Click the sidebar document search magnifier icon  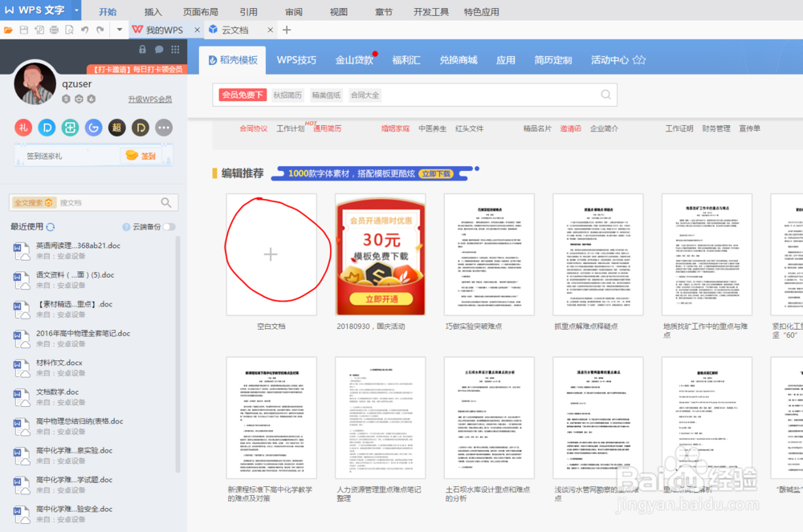tap(166, 202)
